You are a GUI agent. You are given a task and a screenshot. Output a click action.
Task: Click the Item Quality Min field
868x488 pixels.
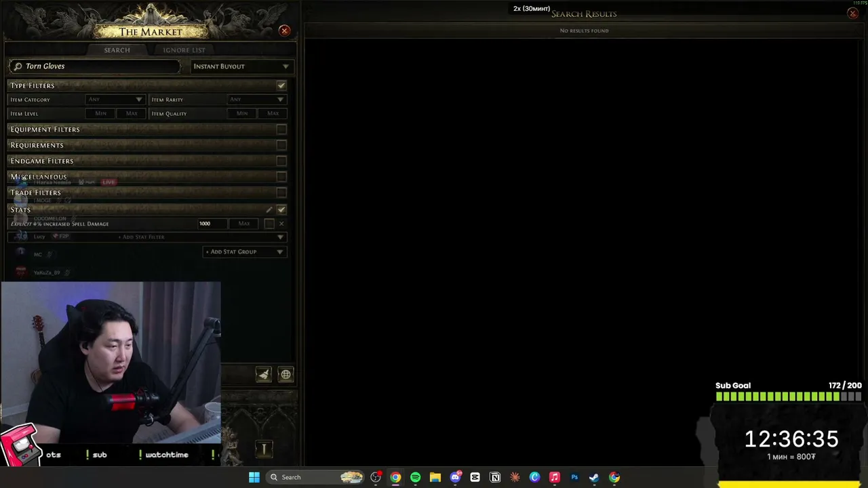pos(242,114)
